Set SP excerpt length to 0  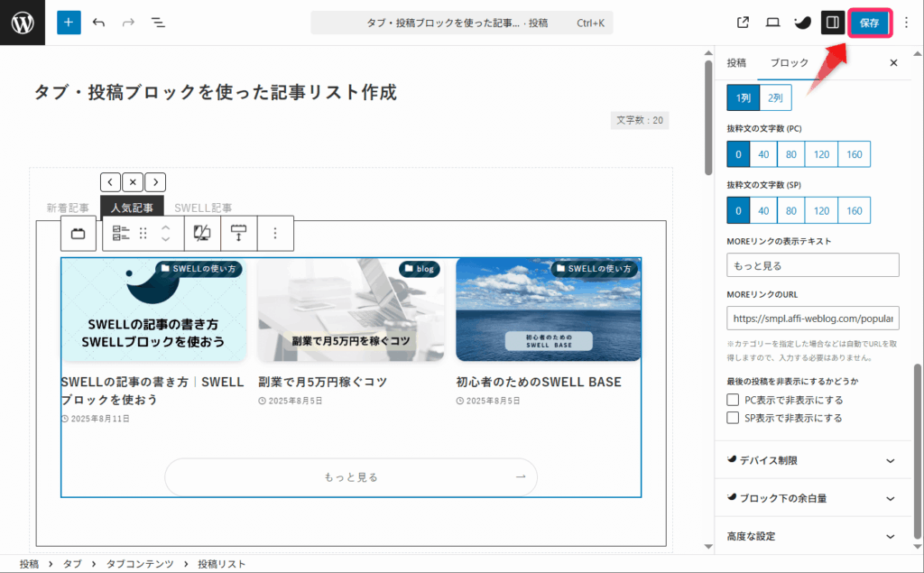point(738,210)
